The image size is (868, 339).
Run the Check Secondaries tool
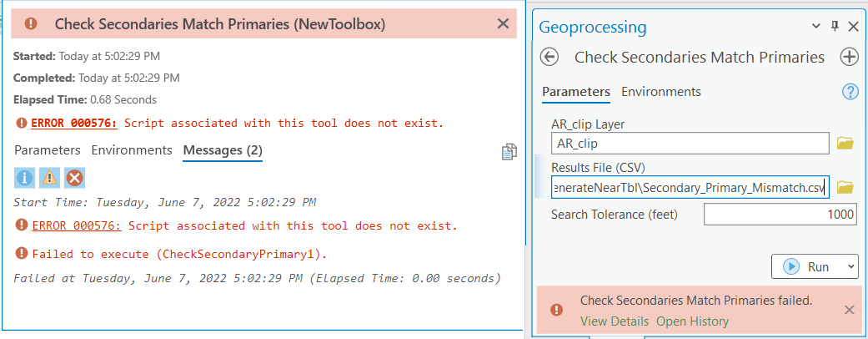pyautogui.click(x=807, y=267)
